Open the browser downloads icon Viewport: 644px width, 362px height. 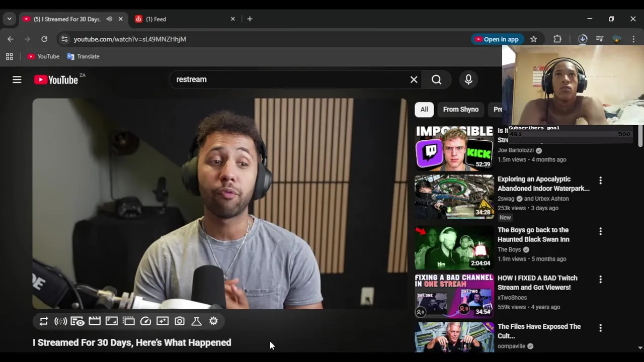583,39
